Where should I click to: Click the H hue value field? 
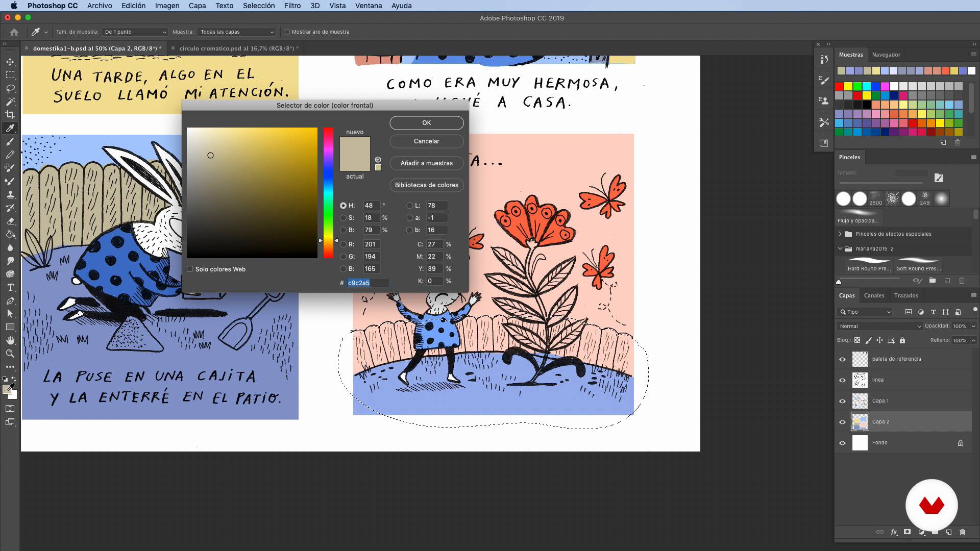[372, 206]
